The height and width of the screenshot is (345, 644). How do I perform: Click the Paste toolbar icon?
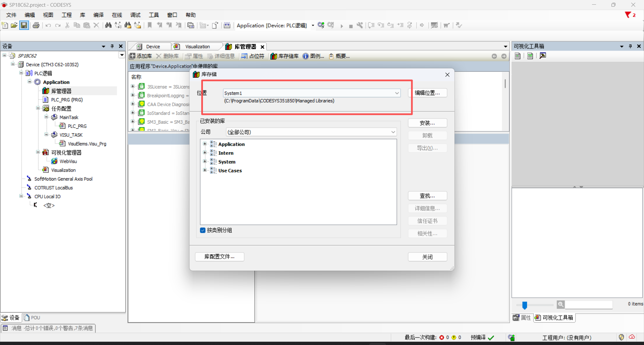87,25
